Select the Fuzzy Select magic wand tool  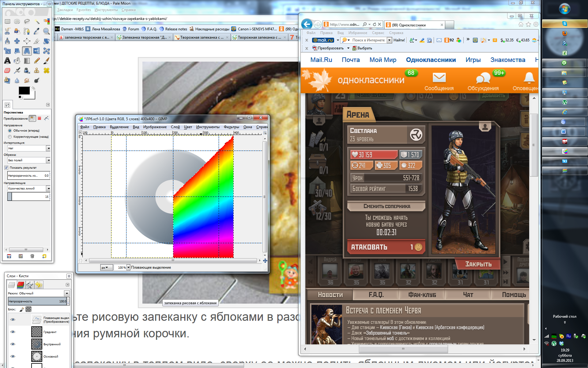[x=37, y=21]
